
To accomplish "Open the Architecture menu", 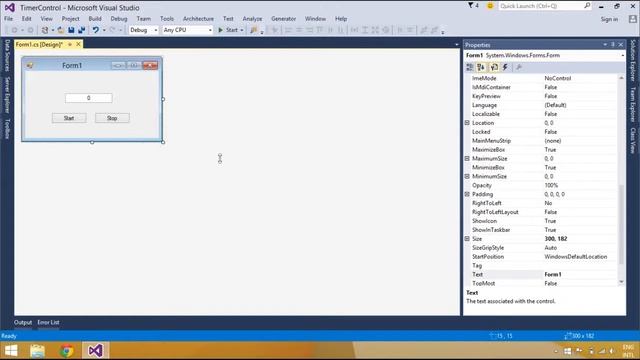I will click(x=198, y=19).
